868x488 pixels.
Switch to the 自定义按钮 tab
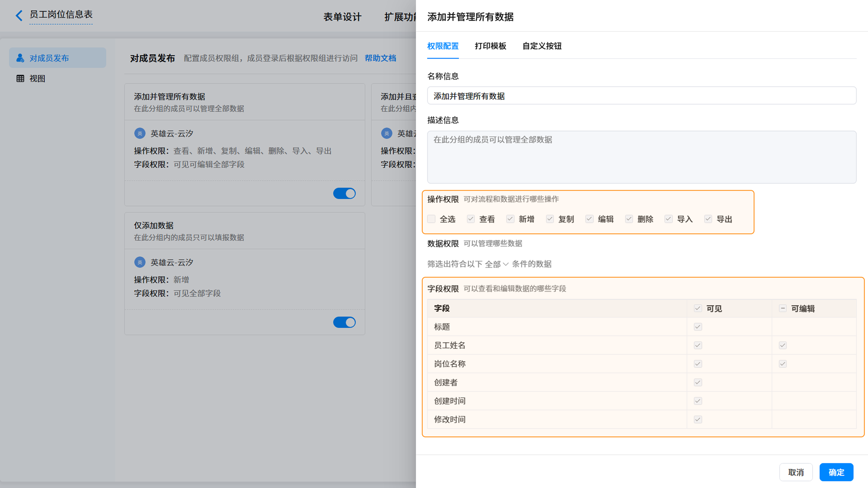click(542, 46)
